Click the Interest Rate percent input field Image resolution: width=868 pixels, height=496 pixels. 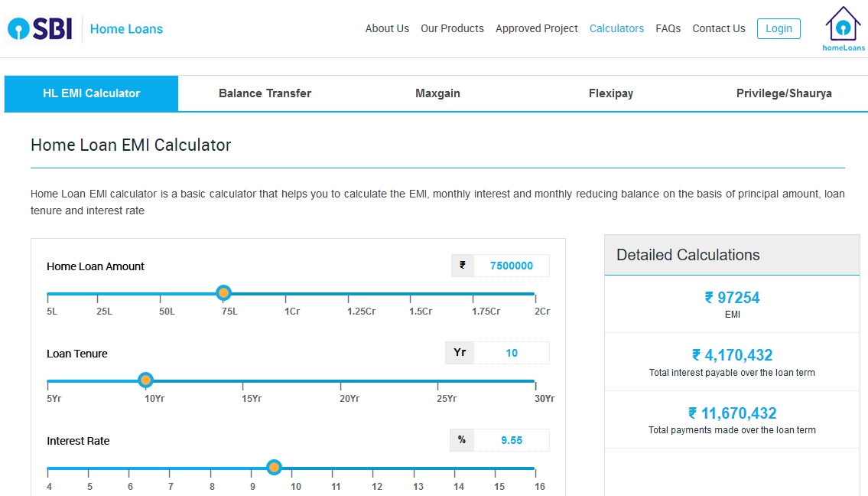tap(511, 440)
